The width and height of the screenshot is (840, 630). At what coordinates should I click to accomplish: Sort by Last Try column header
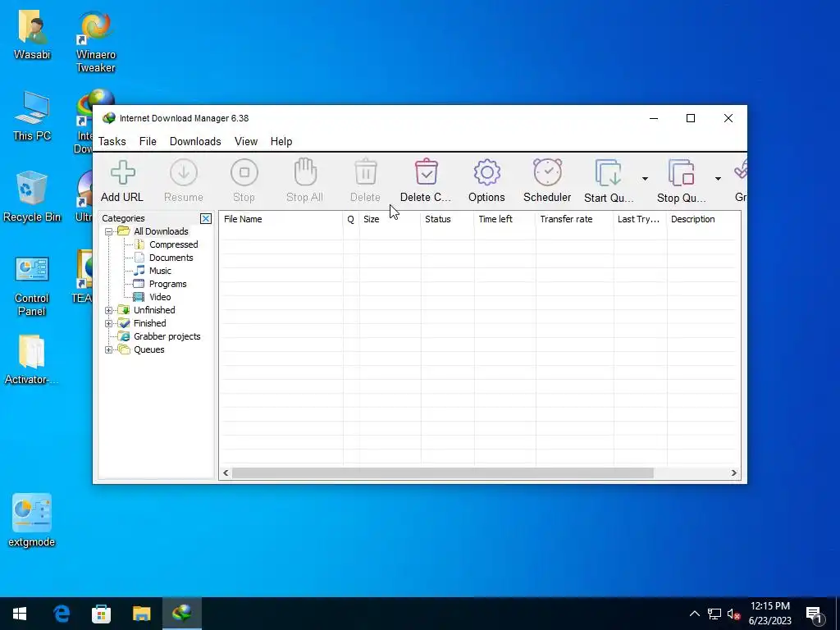click(x=640, y=219)
